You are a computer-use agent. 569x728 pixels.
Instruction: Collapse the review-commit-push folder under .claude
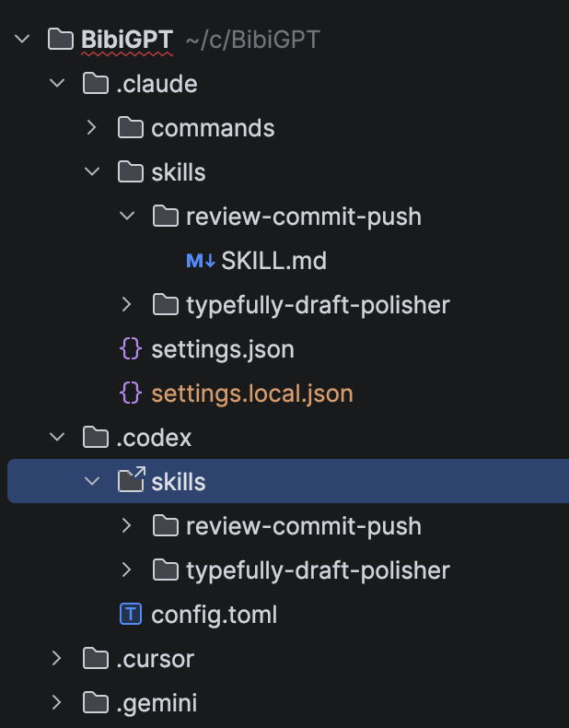(x=127, y=217)
